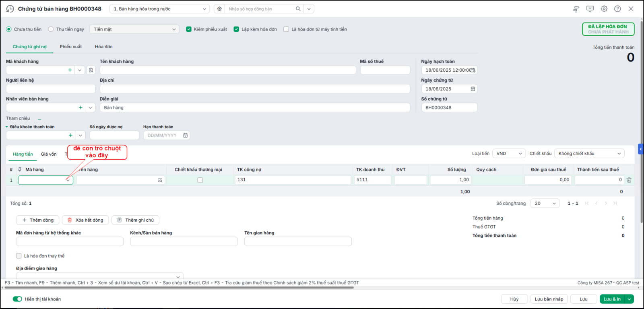Switch to Chứng từ ghi nợ tab
The height and width of the screenshot is (309, 644).
tap(29, 47)
